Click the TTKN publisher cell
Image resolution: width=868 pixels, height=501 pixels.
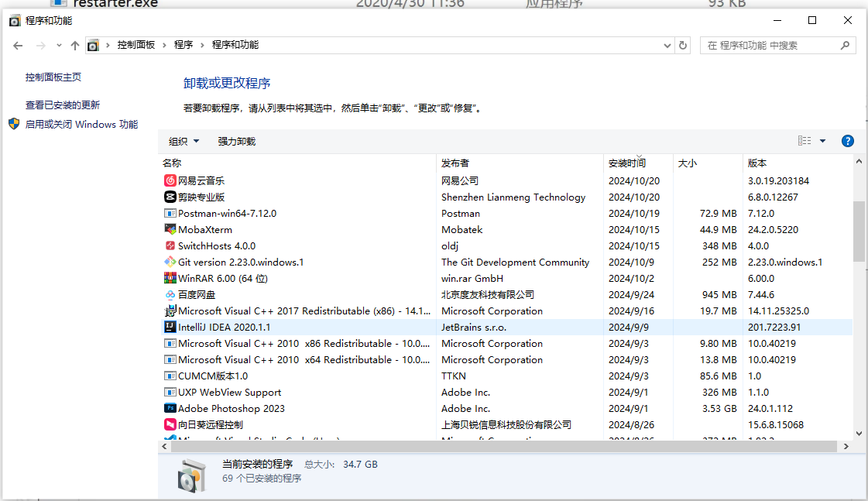[454, 376]
